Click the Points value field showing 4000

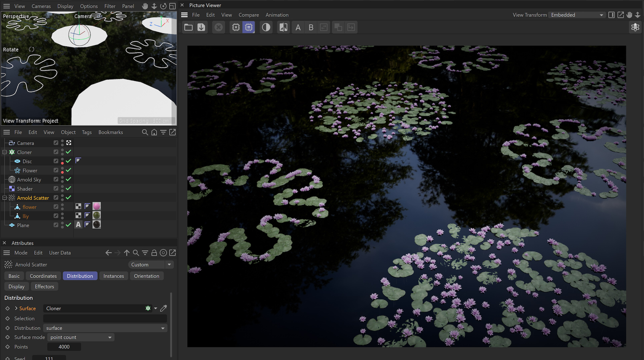tap(64, 347)
